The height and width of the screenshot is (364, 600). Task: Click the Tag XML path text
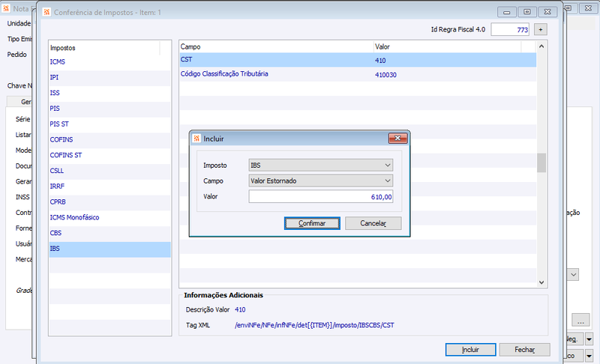pyautogui.click(x=314, y=325)
